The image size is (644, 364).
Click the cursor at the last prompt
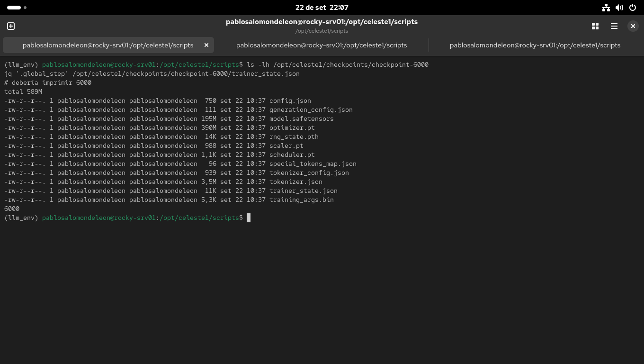coord(249,218)
